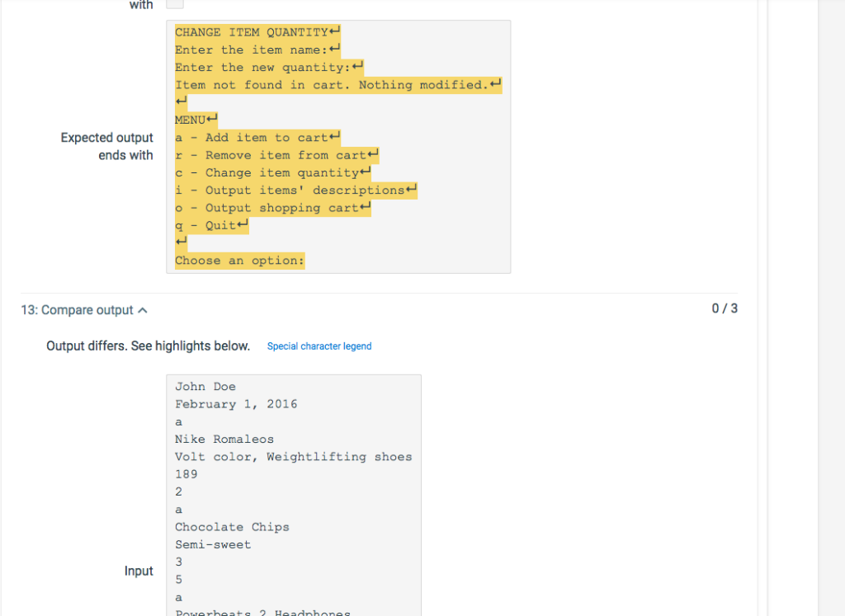Click 'a - Add item to cart' line
This screenshot has height=616, width=845.
pyautogui.click(x=257, y=138)
